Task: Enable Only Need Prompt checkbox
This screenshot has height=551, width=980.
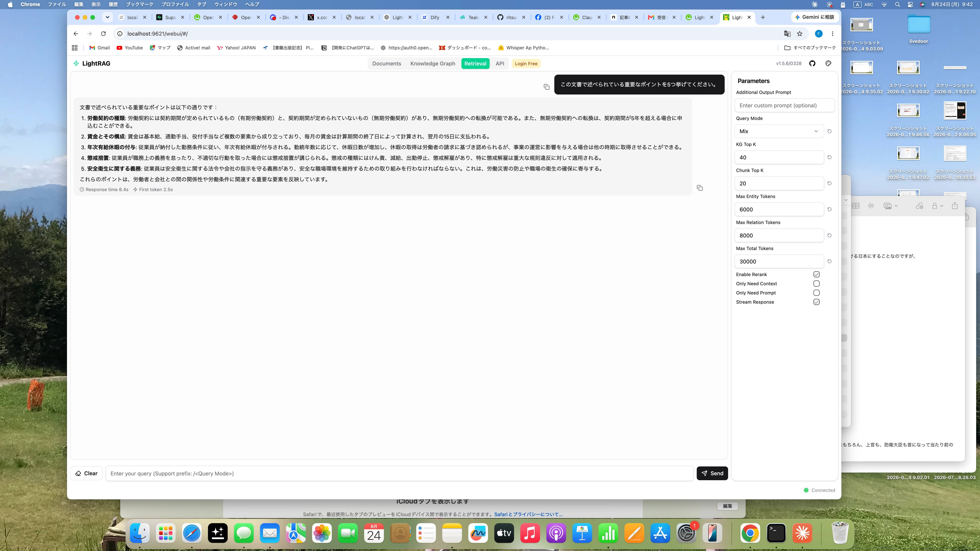Action: (x=816, y=293)
